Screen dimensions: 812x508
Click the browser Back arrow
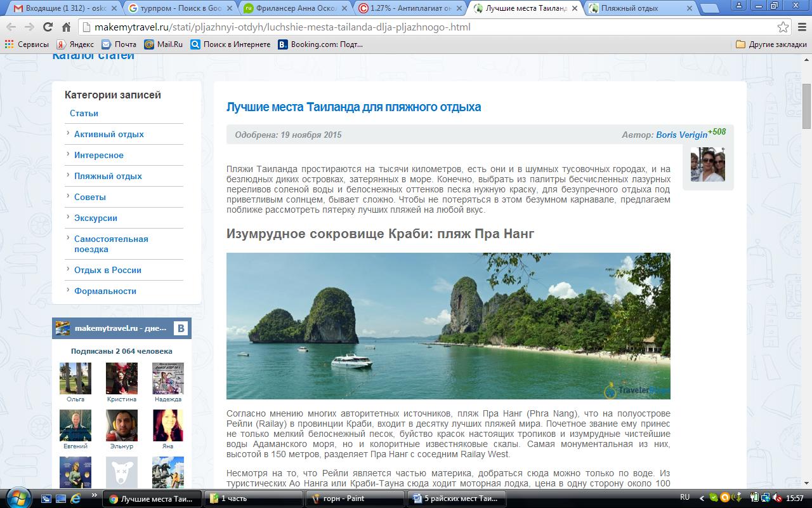[x=11, y=27]
